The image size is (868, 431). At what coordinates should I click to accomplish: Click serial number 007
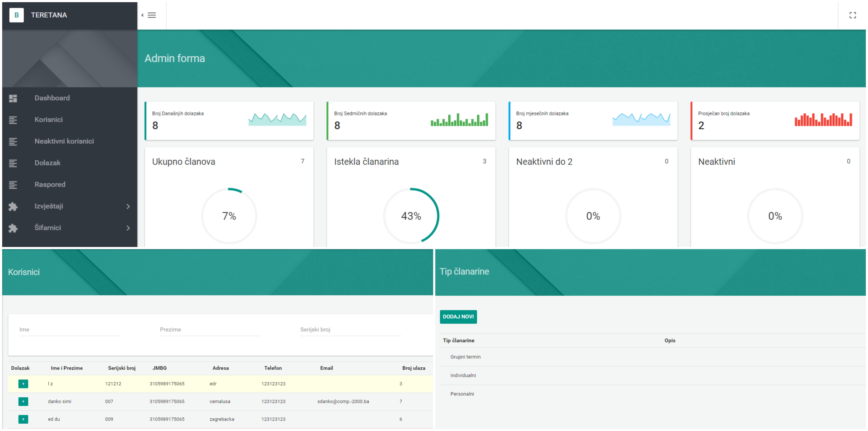pyautogui.click(x=109, y=402)
